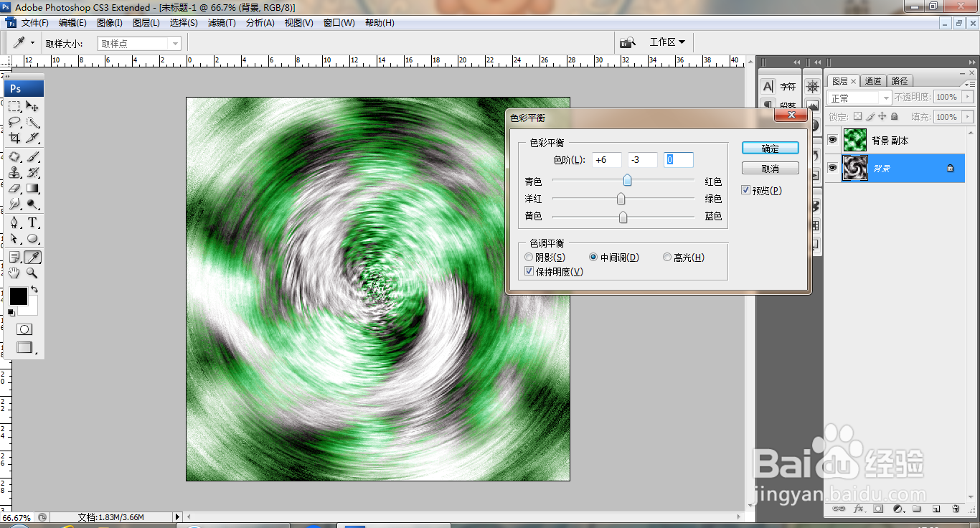Enable the Preview checkbox
The height and width of the screenshot is (528, 980).
point(746,190)
